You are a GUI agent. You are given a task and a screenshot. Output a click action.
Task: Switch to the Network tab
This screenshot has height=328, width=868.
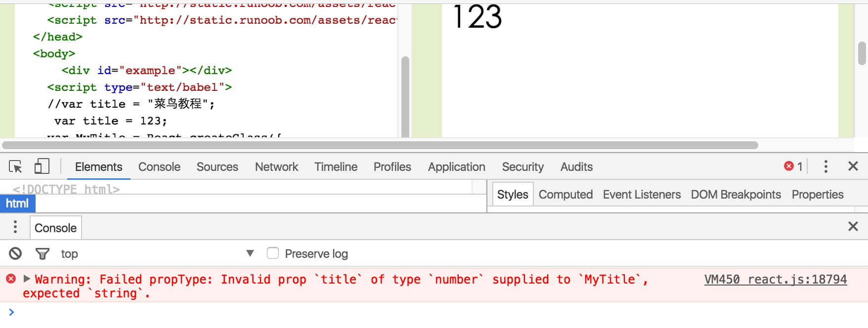tap(276, 167)
